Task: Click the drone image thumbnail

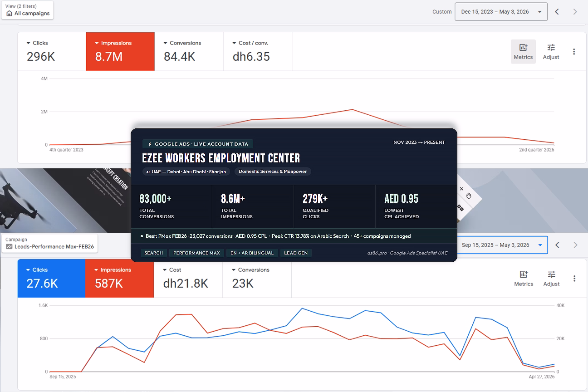Action: [x=65, y=200]
